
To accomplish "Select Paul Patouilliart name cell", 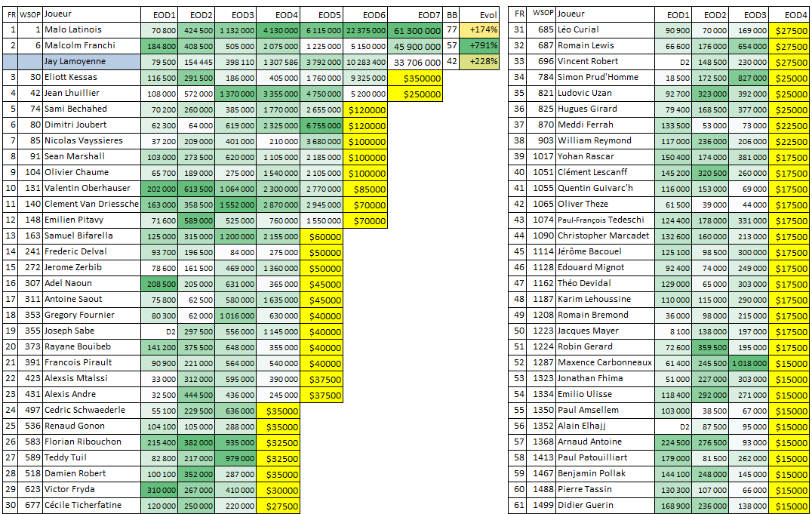I will (x=605, y=458).
